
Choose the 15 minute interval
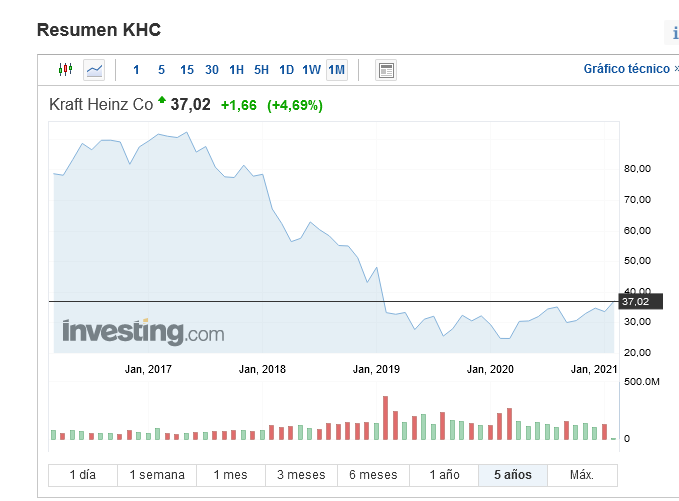187,70
